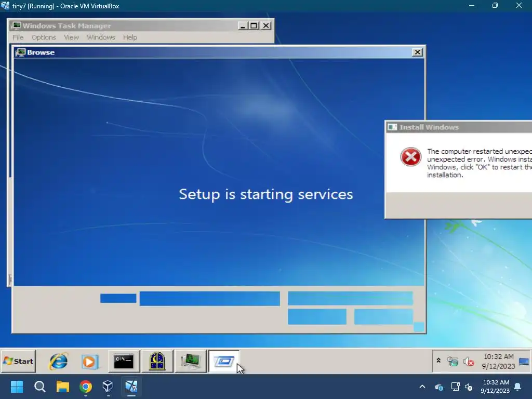Click the Install Windows dialog title bar

tap(459, 127)
